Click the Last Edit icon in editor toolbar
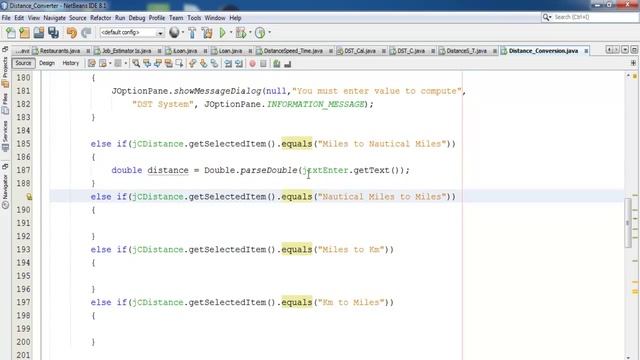The height and width of the screenshot is (360, 640). coord(92,63)
